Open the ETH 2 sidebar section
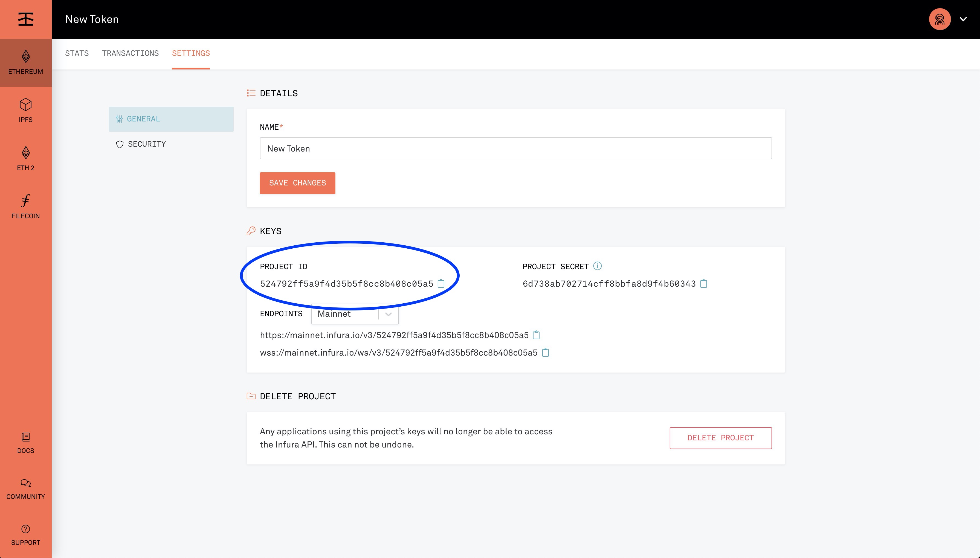The image size is (980, 558). pos(26,158)
